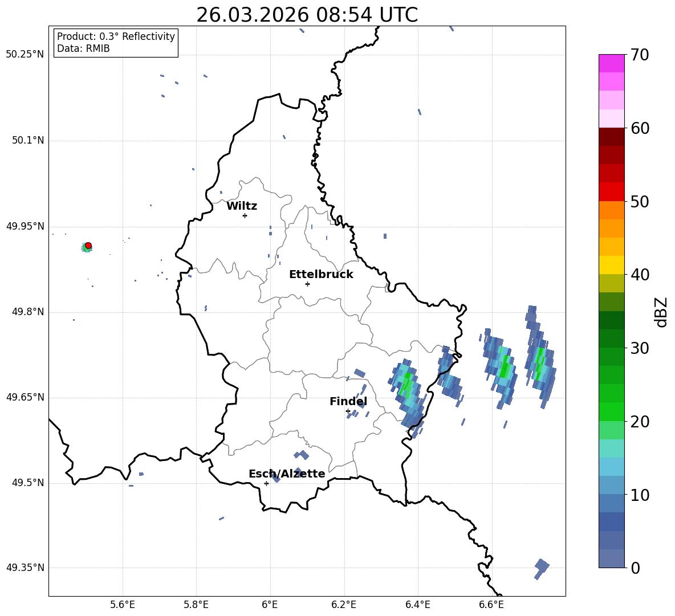Click the Ettelbruck city label
The image size is (675, 616).
pos(321,275)
